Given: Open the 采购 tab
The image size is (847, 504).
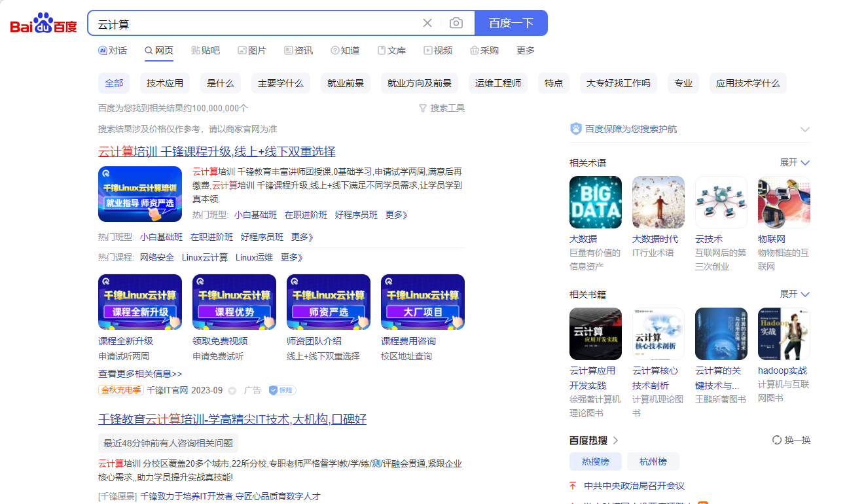Looking at the screenshot, I should 484,50.
